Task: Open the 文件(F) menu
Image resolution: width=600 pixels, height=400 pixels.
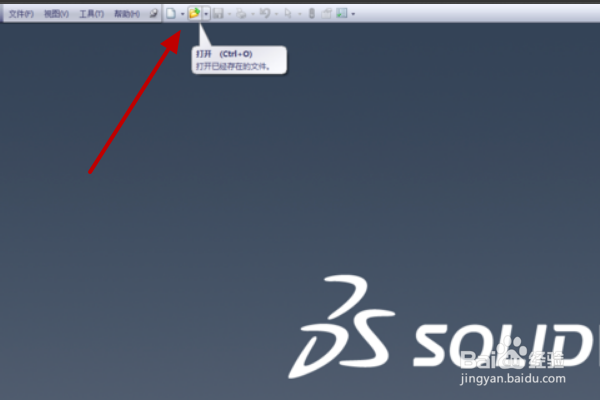Action: [x=21, y=14]
